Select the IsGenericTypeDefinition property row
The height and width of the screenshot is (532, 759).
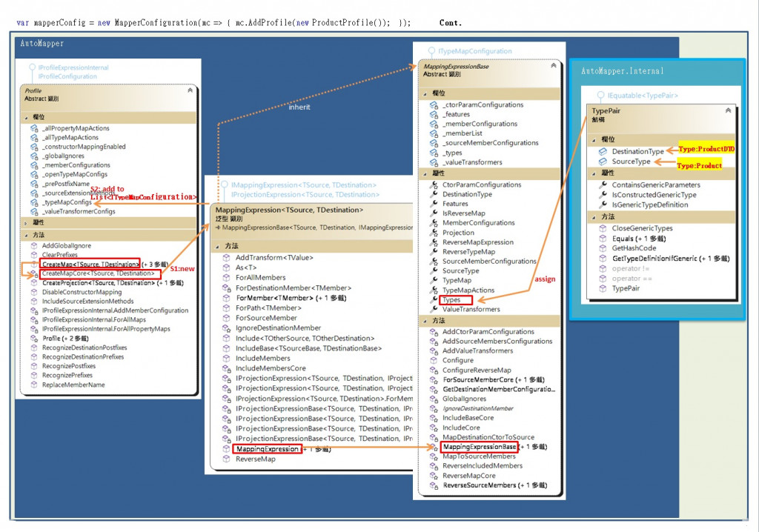649,205
